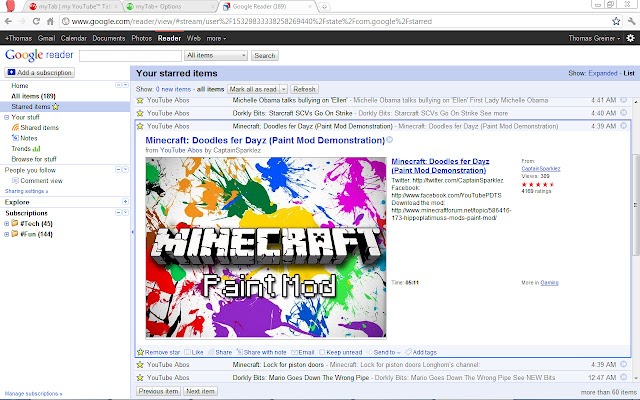Switch to the myTab+ Options browser tab

coord(169,7)
